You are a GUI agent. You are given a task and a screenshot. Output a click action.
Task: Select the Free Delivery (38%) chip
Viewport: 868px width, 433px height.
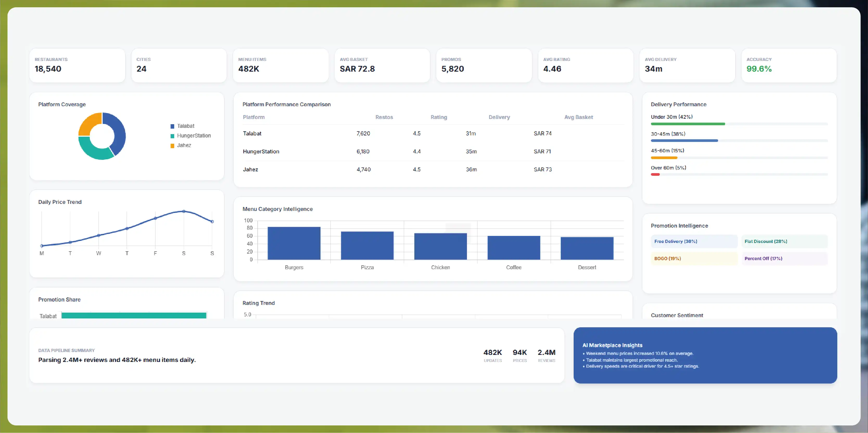click(x=694, y=242)
